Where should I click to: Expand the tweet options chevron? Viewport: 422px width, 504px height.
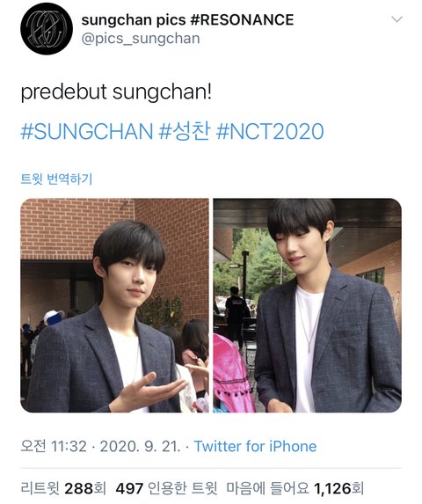[x=397, y=19]
